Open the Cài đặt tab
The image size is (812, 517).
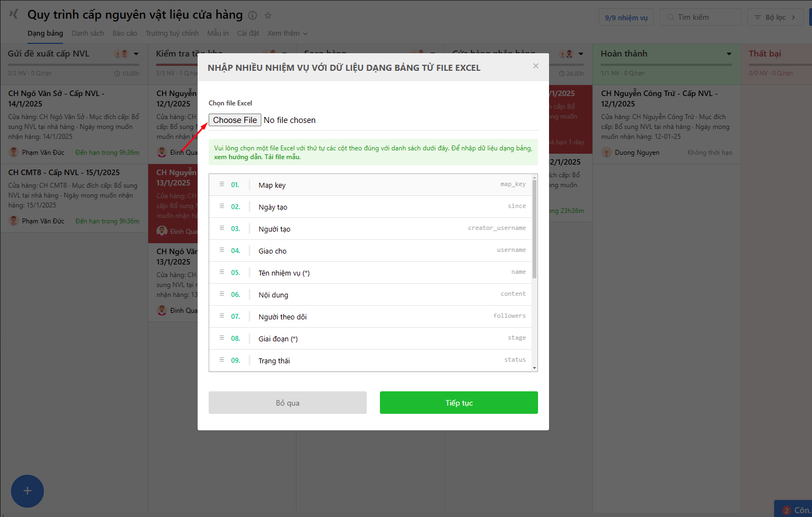pyautogui.click(x=248, y=33)
